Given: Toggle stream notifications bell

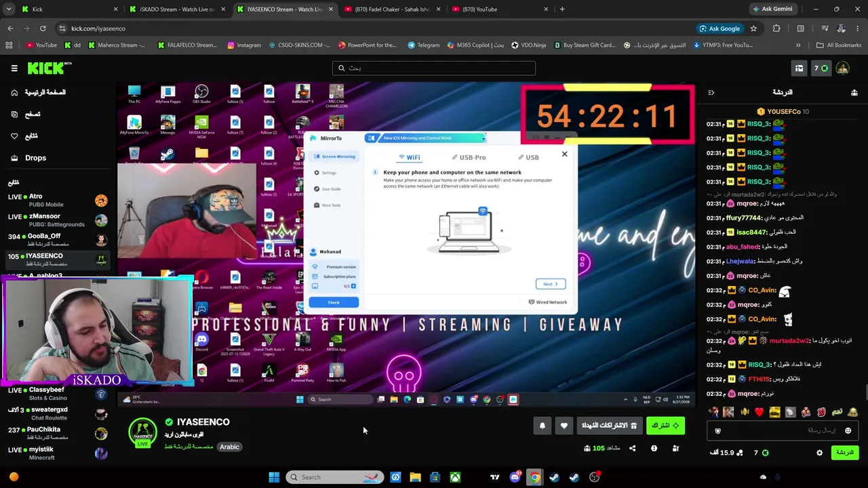Looking at the screenshot, I should (542, 426).
